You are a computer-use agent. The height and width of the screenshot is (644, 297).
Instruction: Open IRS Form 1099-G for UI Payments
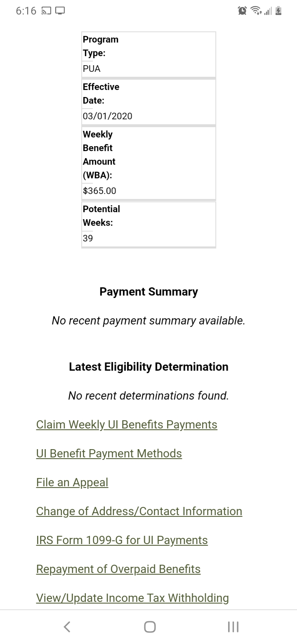pos(122,540)
